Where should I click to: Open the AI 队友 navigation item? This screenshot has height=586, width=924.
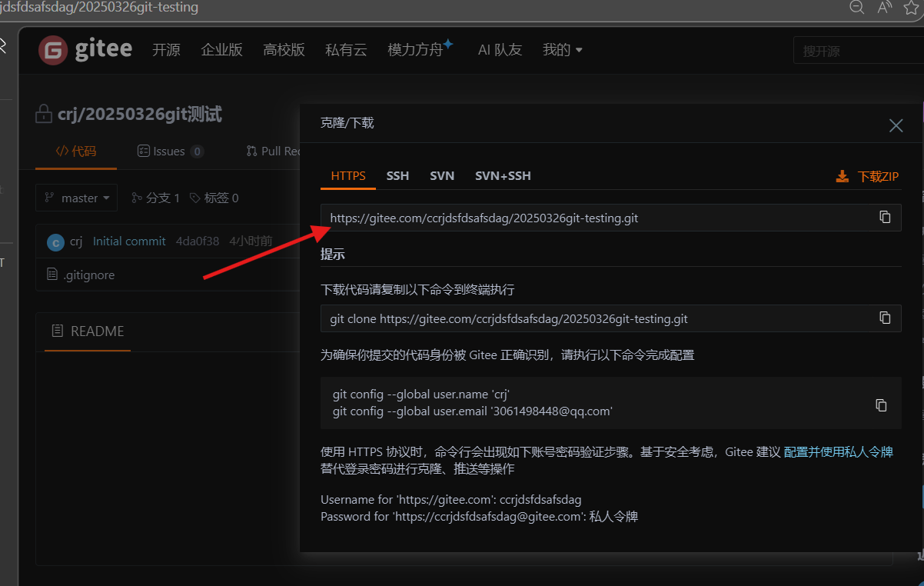pos(500,50)
